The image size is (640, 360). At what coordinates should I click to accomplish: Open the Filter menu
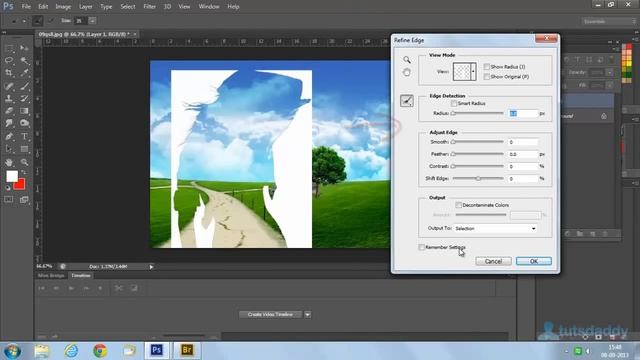150,7
